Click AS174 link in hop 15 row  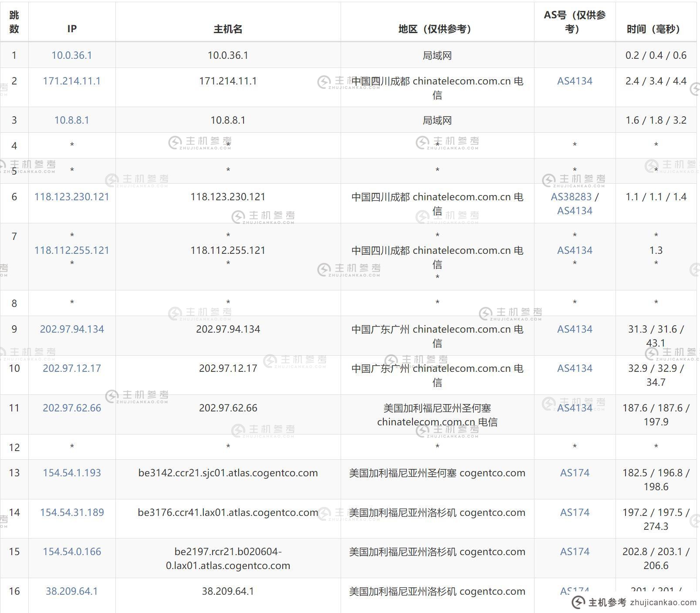point(575,552)
